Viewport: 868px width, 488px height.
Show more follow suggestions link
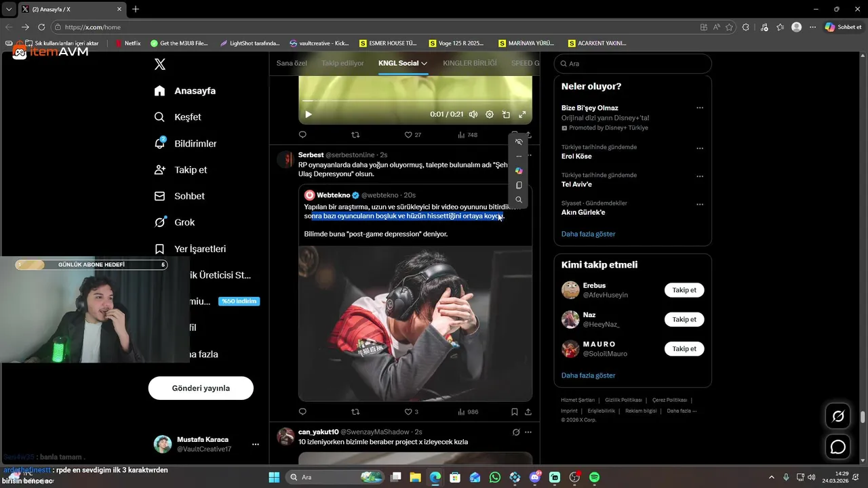588,375
